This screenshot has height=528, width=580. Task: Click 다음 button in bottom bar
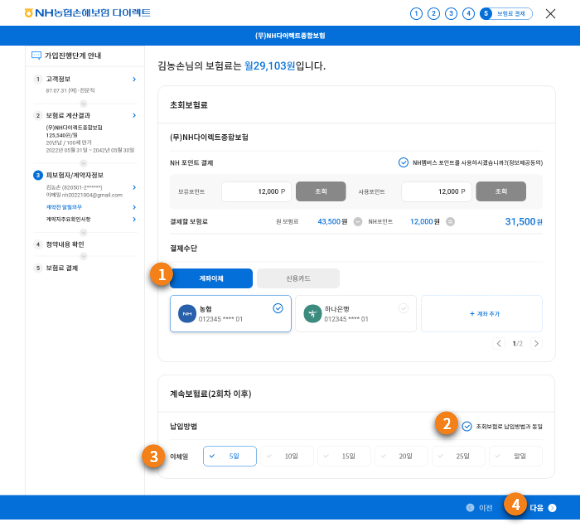(x=543, y=508)
